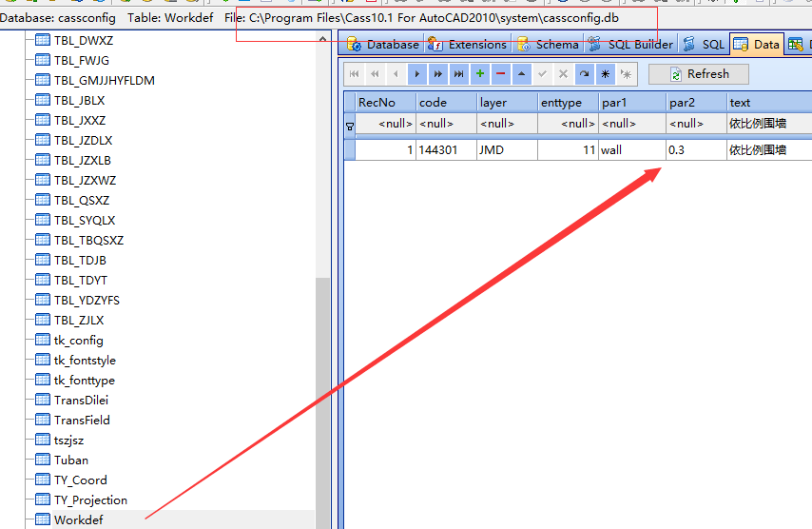This screenshot has height=529, width=812.
Task: Open the Schema tab
Action: click(x=548, y=44)
